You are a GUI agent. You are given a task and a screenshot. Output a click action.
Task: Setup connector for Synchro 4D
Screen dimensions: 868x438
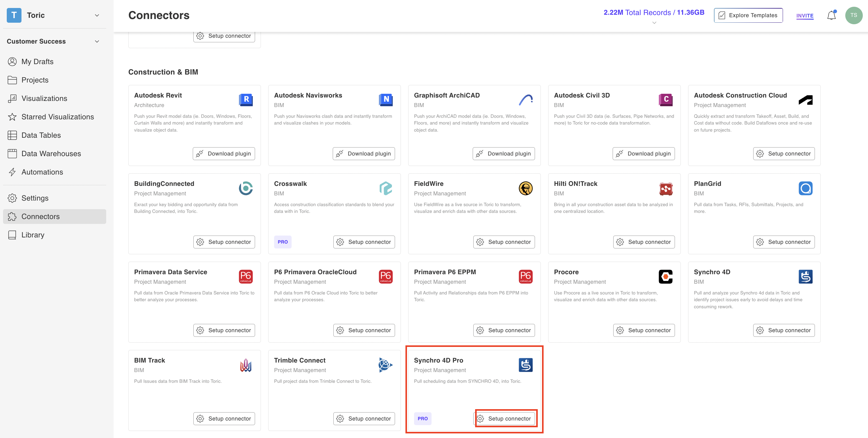(784, 330)
